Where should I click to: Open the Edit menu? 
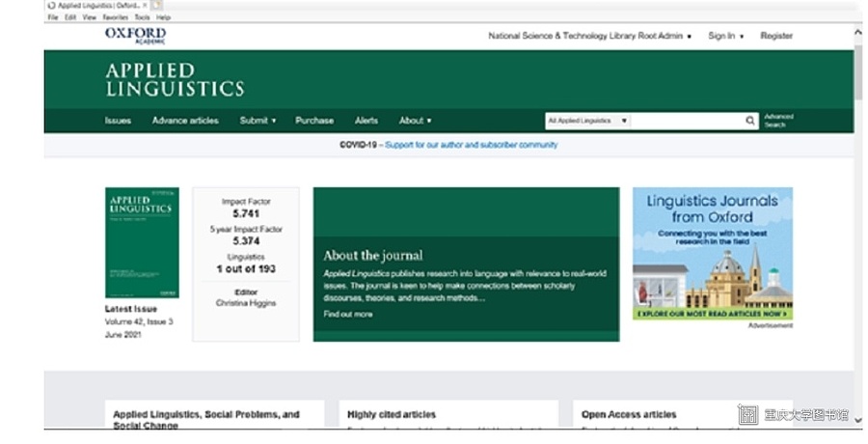(x=70, y=17)
